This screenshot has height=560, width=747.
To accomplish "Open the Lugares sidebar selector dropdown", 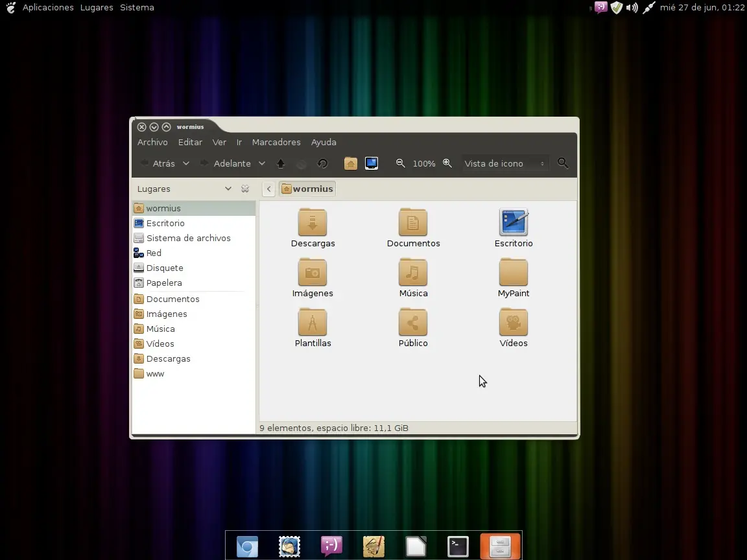I will 228,189.
